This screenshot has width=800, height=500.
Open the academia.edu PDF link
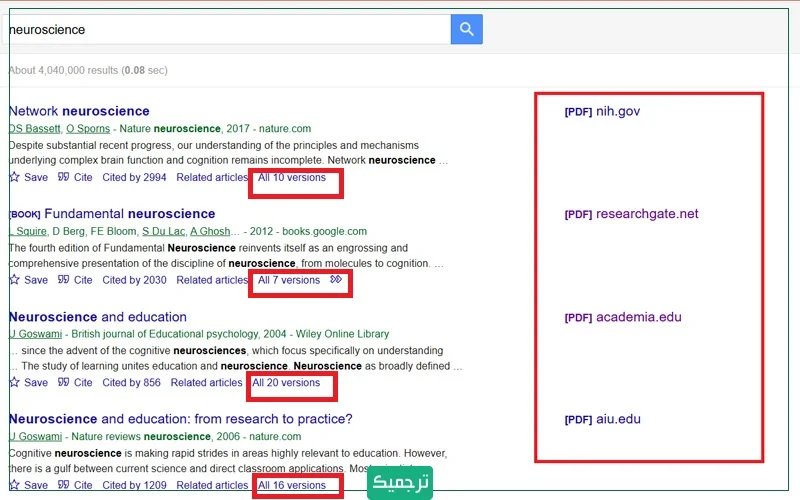(x=622, y=317)
